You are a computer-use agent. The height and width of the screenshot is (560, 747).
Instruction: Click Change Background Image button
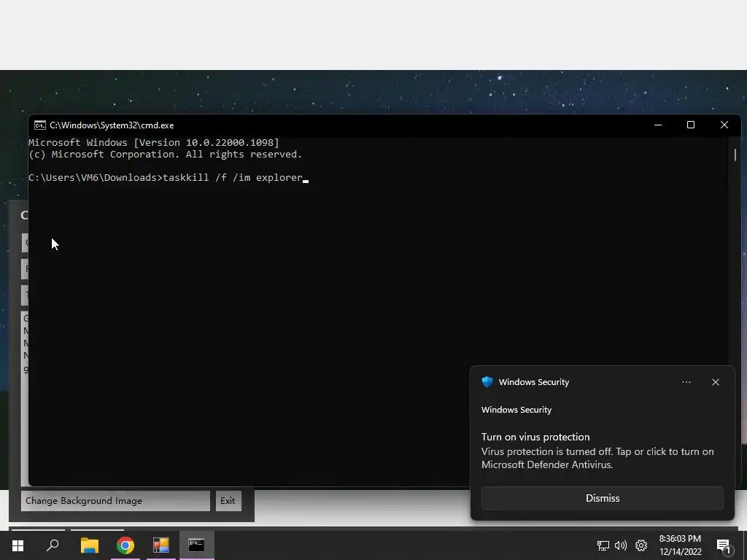click(115, 501)
